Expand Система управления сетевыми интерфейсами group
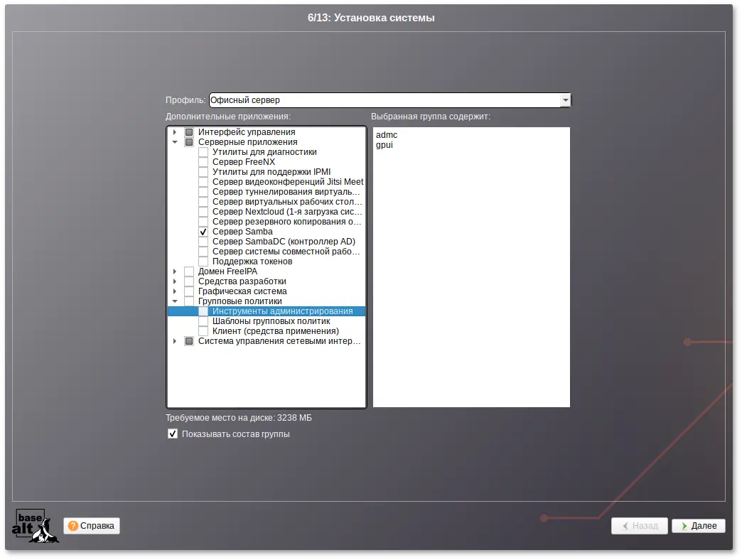The height and width of the screenshot is (560, 742). coord(175,341)
